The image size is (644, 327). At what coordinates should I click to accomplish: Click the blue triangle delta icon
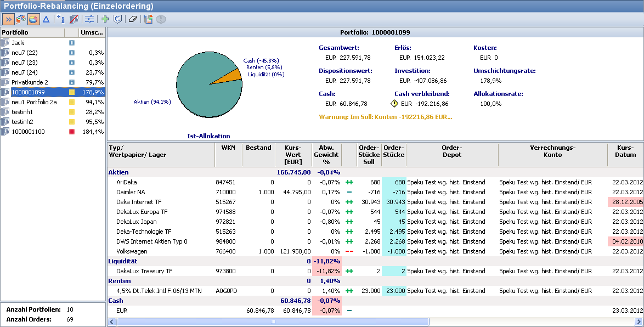(46, 19)
